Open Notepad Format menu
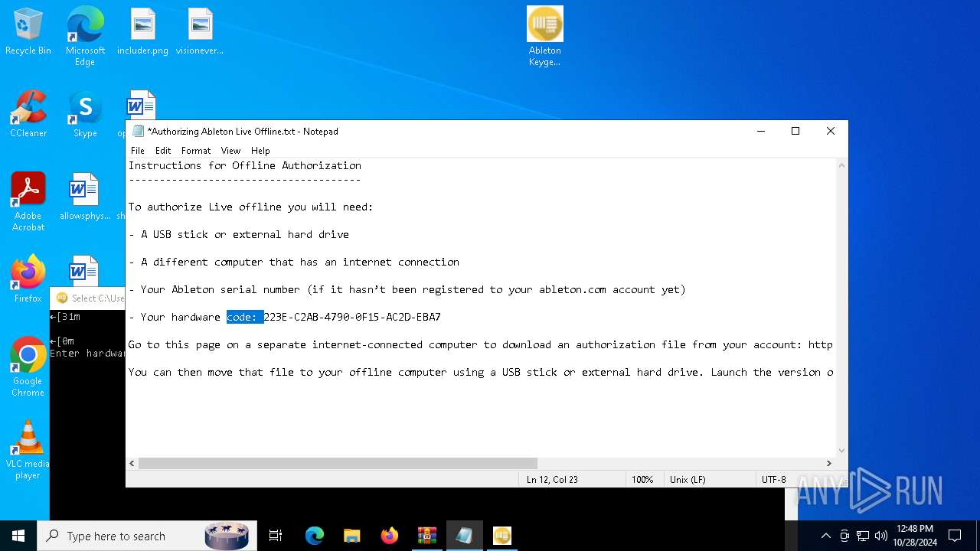This screenshot has height=551, width=980. click(x=196, y=151)
